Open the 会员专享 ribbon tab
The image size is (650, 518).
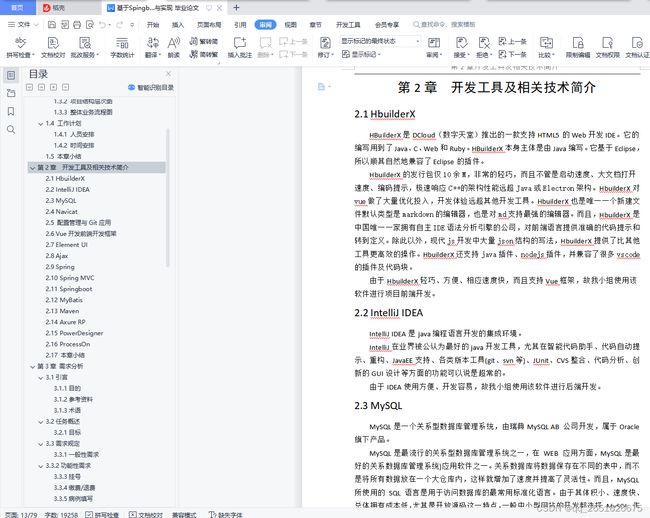pyautogui.click(x=387, y=25)
